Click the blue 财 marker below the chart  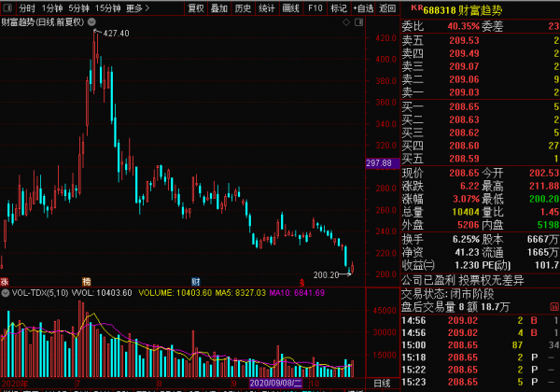coord(195,280)
